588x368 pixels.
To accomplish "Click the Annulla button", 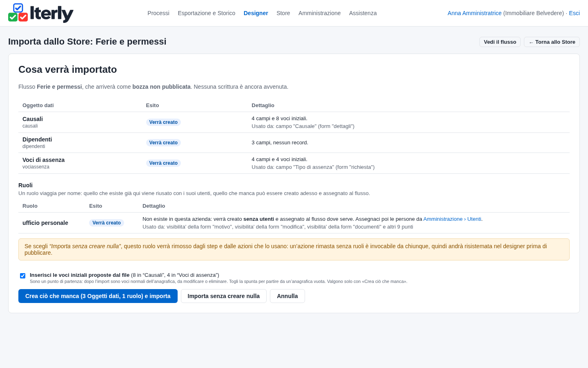I will (287, 296).
